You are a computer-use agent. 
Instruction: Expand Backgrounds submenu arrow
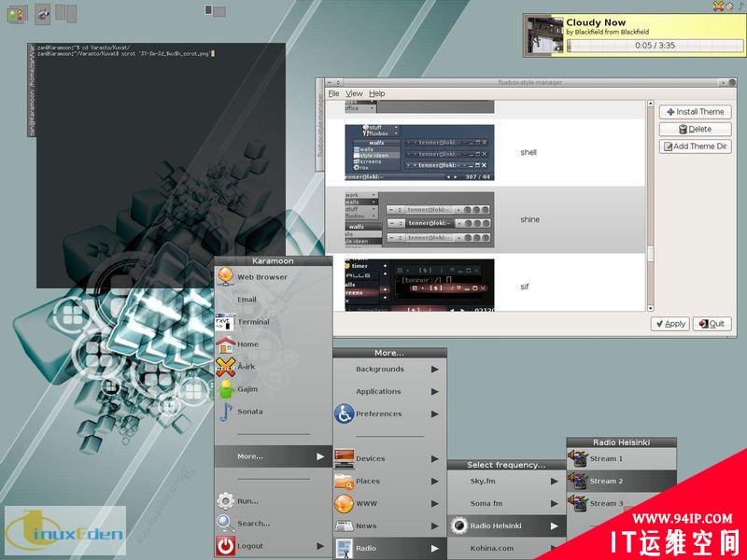tap(434, 369)
